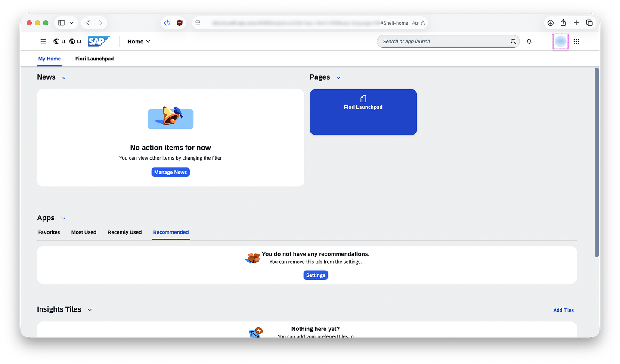The height and width of the screenshot is (364, 620).
Task: Toggle the Safari sidebar
Action: point(62,23)
